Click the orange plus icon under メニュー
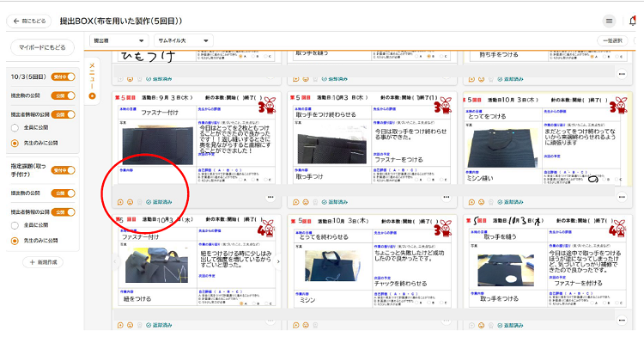The width and height of the screenshot is (644, 343). [92, 95]
